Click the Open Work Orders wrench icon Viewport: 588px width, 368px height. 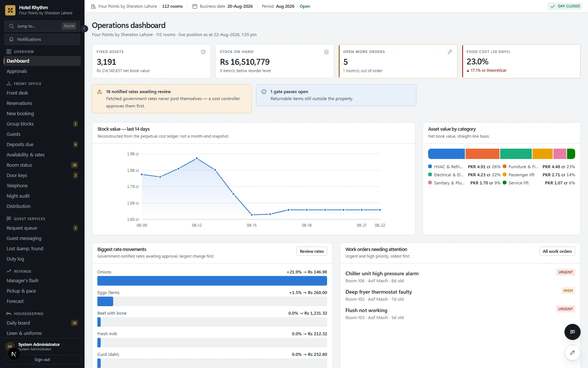point(450,52)
